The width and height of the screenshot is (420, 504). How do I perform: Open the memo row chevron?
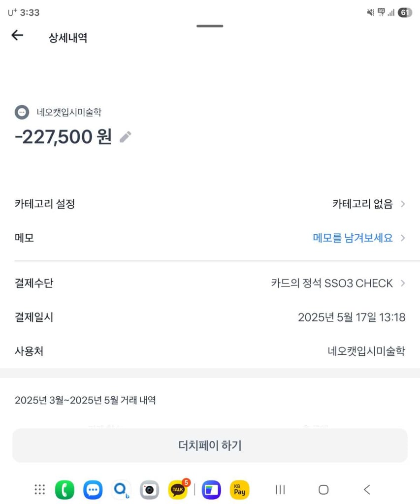pos(403,238)
